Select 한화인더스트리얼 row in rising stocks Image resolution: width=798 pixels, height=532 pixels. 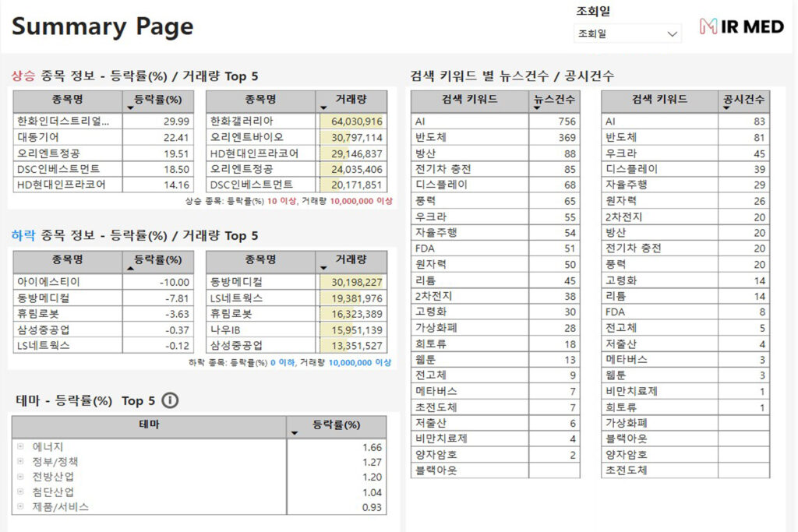(x=104, y=121)
